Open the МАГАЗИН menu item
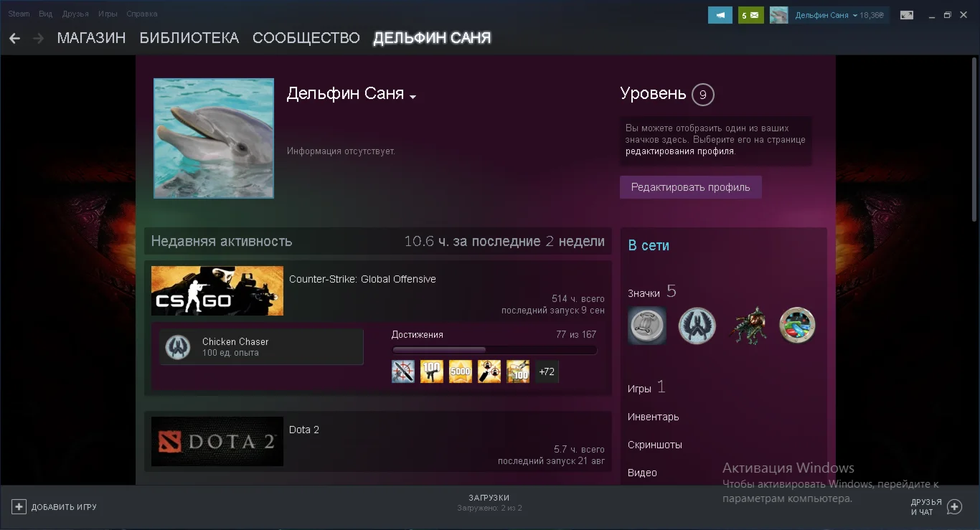 (x=91, y=37)
